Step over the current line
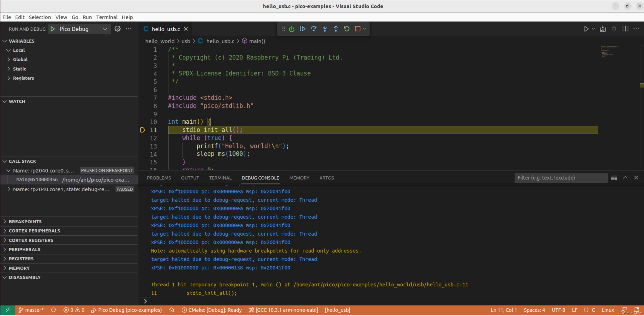Image resolution: width=644 pixels, height=316 pixels. pyautogui.click(x=313, y=29)
